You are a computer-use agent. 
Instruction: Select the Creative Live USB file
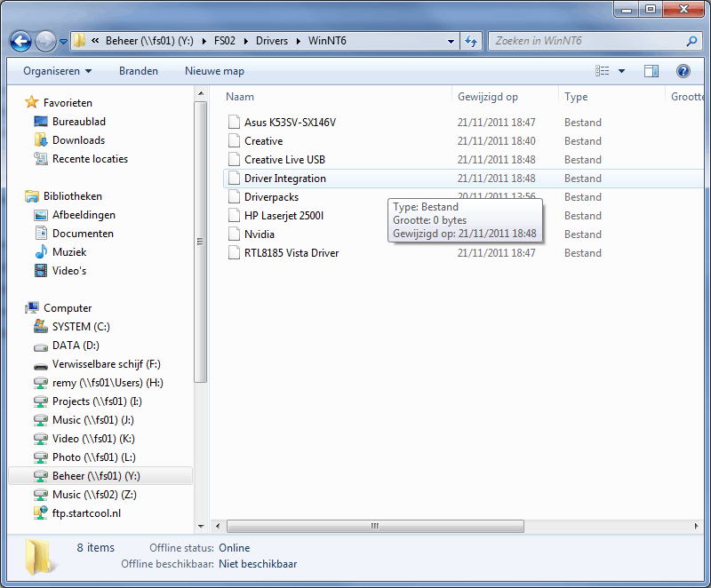[284, 160]
